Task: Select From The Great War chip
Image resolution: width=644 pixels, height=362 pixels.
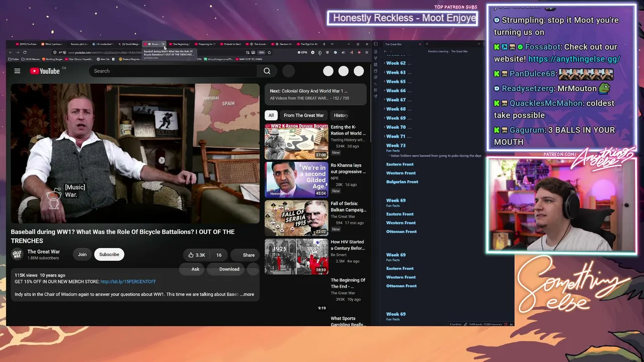Action: pos(303,115)
